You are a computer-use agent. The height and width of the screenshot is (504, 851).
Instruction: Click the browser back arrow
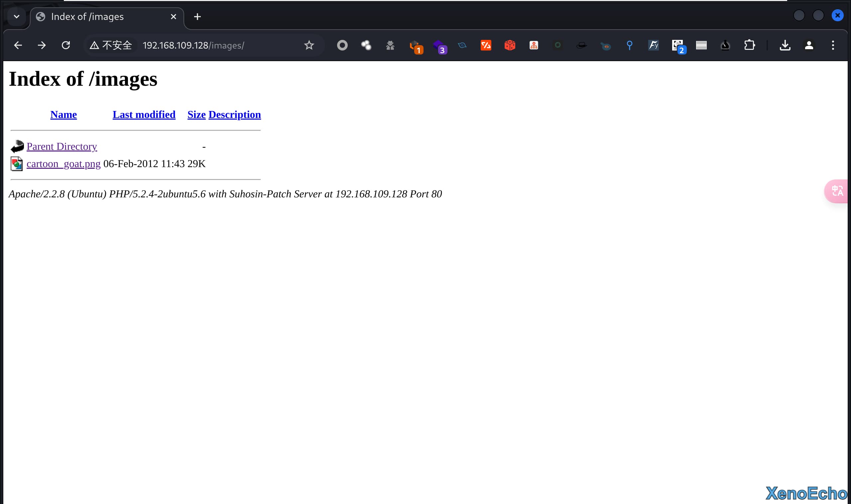click(18, 45)
